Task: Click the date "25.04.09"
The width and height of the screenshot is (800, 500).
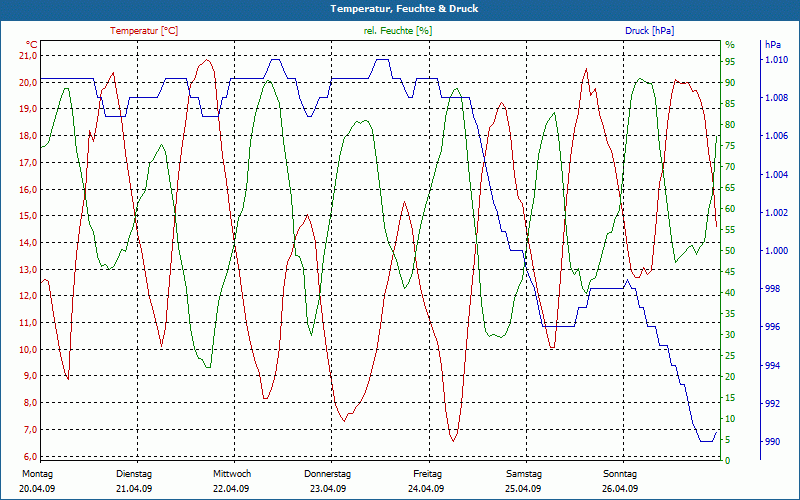Action: (523, 489)
